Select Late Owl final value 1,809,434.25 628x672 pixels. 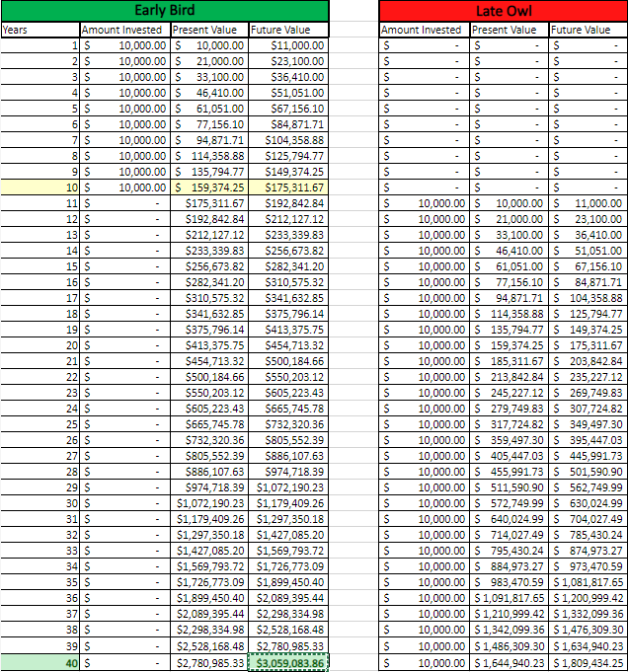pos(589,663)
